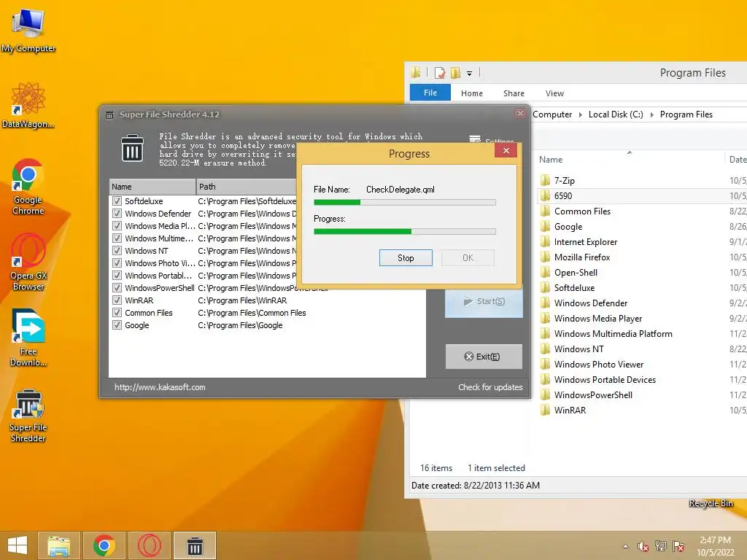Show hidden tray icons arrow
The height and width of the screenshot is (560, 747).
click(625, 546)
